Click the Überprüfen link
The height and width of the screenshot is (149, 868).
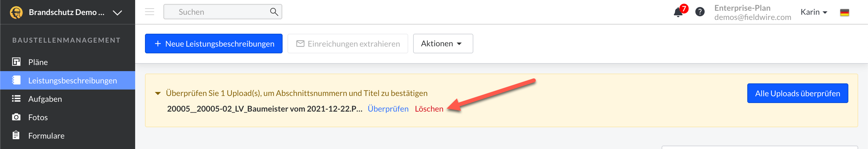tap(388, 109)
